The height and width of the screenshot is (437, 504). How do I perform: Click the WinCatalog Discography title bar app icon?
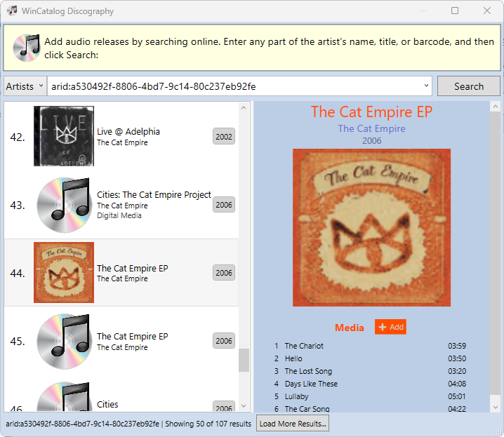pyautogui.click(x=12, y=11)
